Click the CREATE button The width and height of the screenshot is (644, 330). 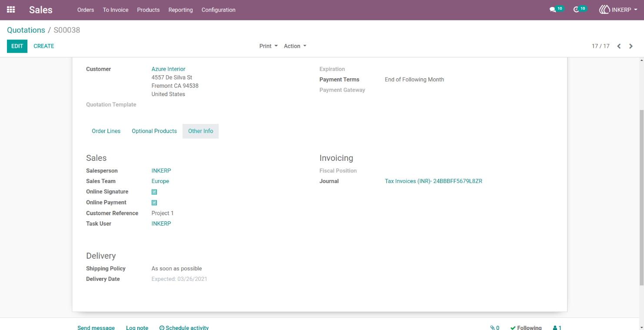(44, 46)
